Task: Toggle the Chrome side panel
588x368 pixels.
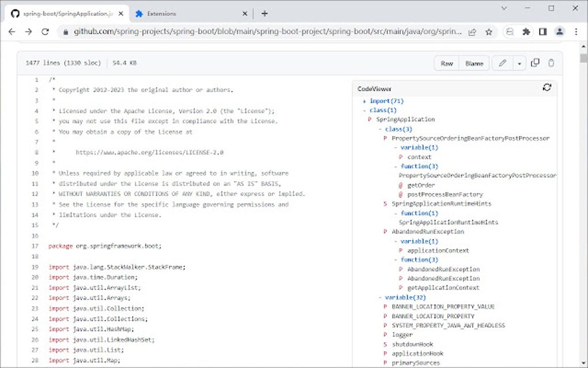Action: coord(543,33)
